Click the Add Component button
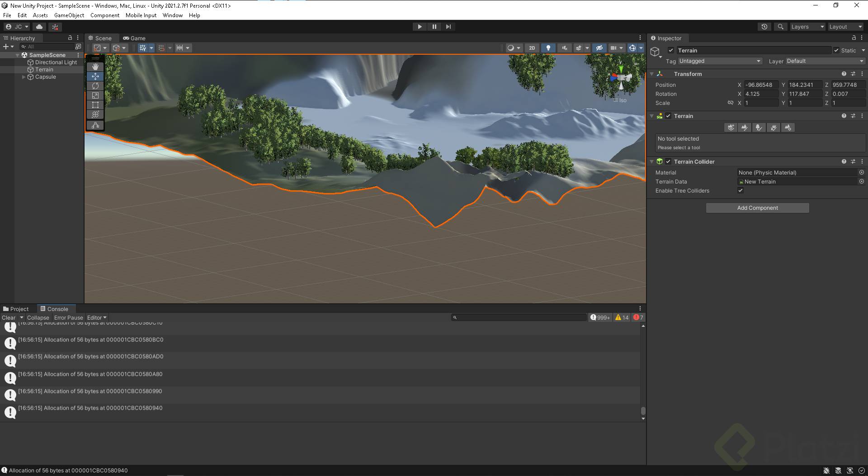Viewport: 868px width, 476px height. pos(758,208)
